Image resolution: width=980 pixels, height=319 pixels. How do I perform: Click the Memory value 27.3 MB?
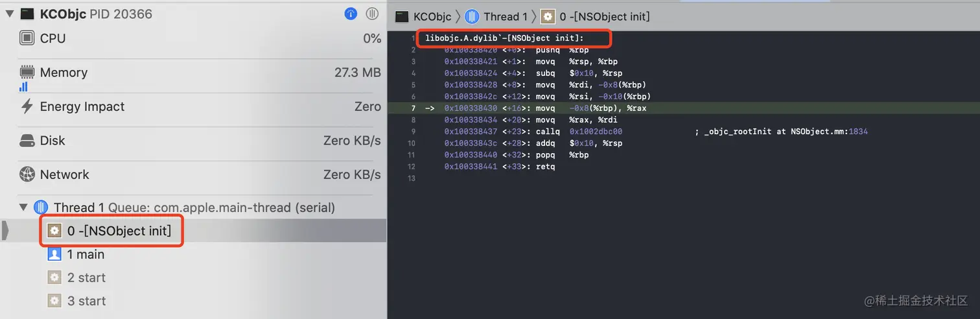(x=358, y=73)
